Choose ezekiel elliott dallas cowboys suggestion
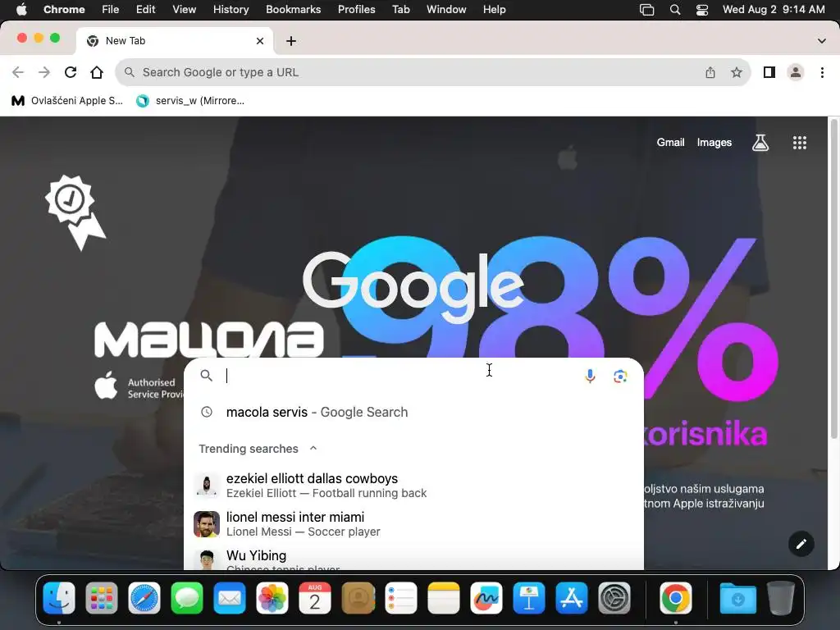840x630 pixels. [413, 486]
